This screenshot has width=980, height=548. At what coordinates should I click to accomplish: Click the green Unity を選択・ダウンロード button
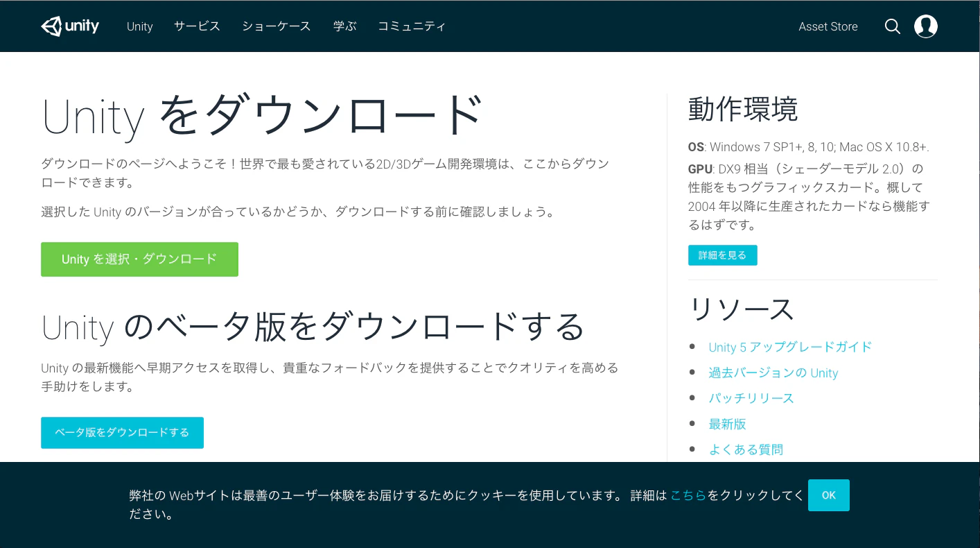tap(139, 259)
